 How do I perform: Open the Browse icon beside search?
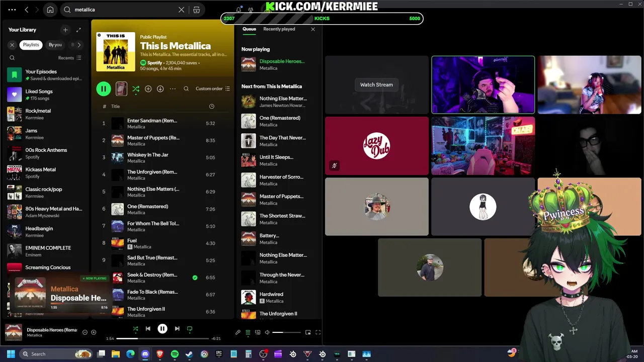pos(197,10)
